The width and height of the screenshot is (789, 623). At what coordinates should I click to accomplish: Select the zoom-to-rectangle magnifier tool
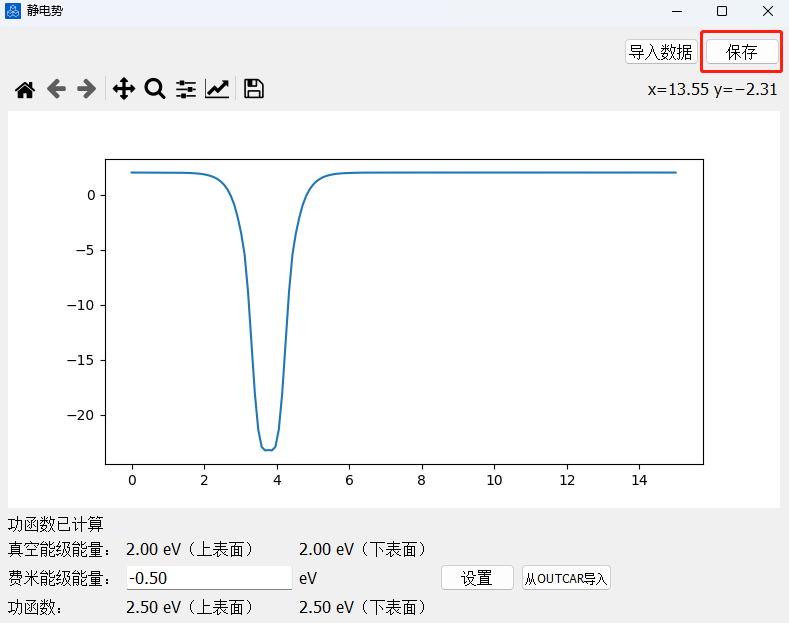(x=155, y=89)
